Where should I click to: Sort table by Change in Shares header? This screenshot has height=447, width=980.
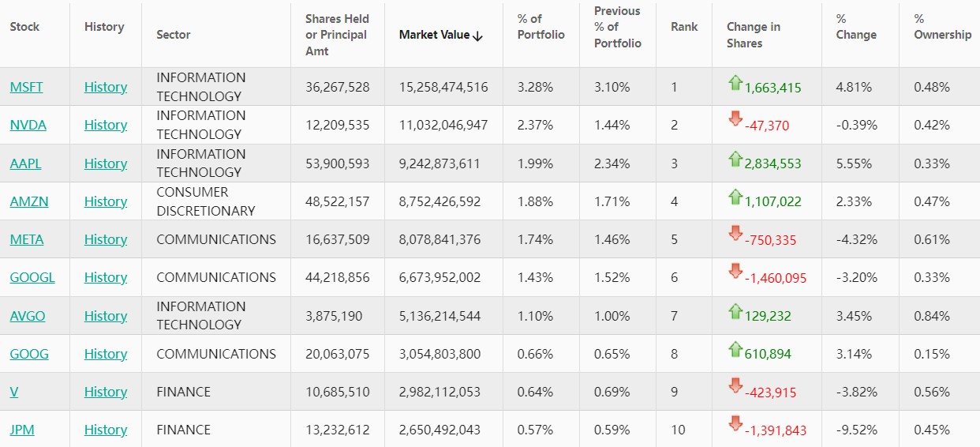(753, 35)
